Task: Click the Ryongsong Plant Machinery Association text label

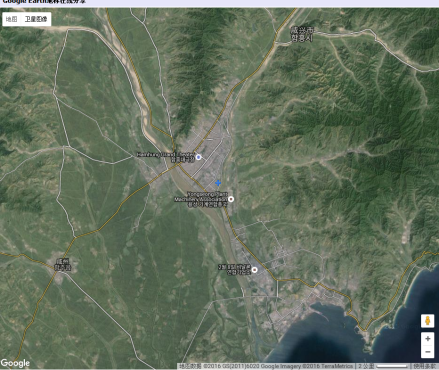Action: click(x=201, y=199)
